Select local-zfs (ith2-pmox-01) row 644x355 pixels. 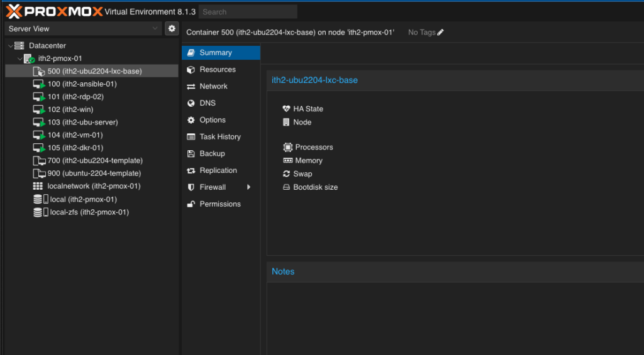tap(92, 212)
